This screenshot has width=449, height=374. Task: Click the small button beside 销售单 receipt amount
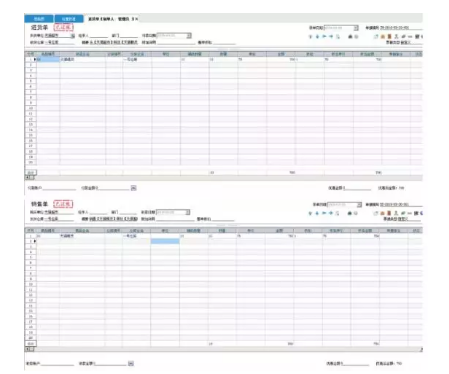coord(131,363)
